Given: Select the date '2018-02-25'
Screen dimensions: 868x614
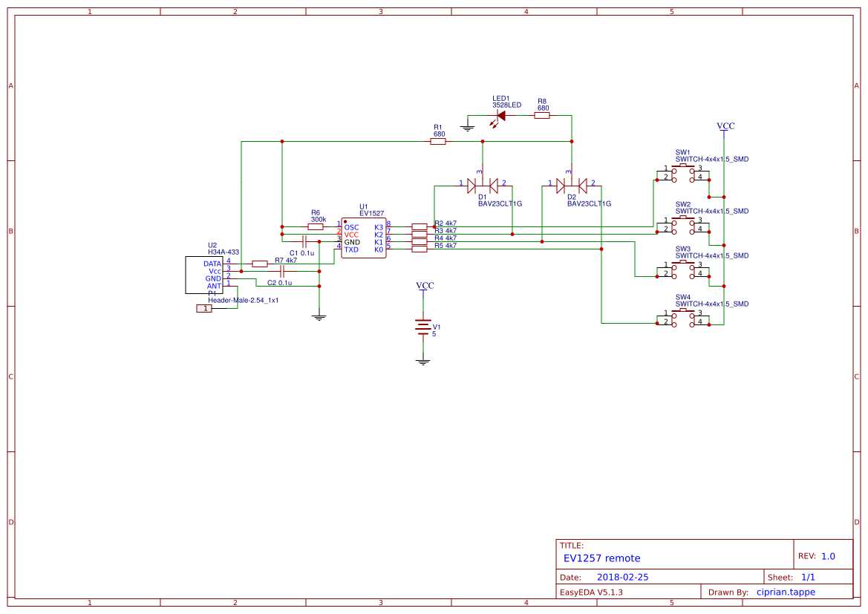Looking at the screenshot, I should coord(623,578).
